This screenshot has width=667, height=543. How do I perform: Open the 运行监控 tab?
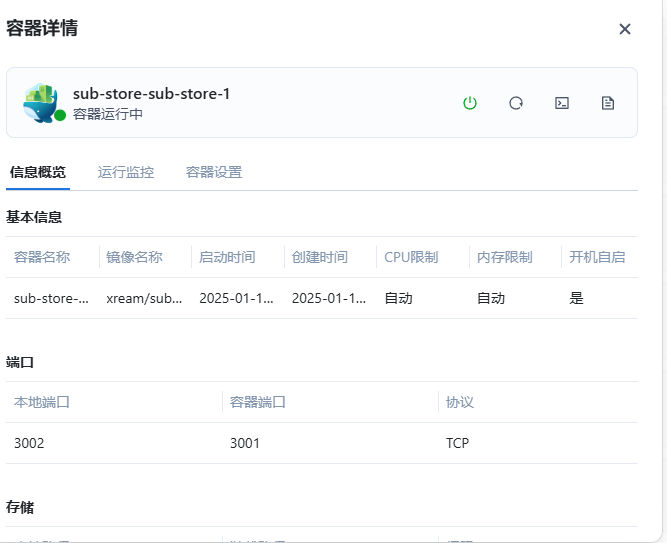[x=125, y=172]
